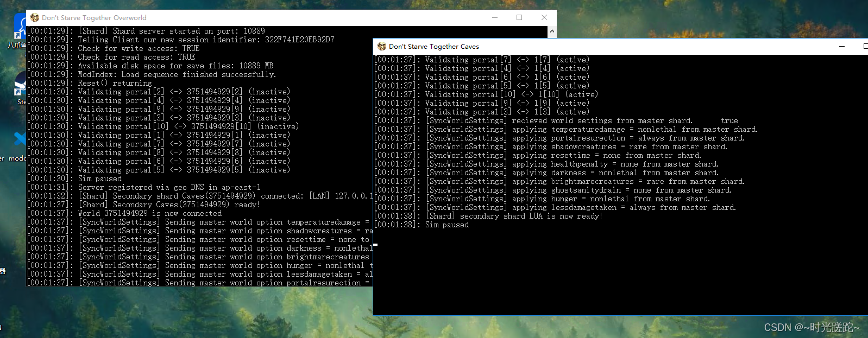Click Caves 'Validating portal[10] <-> 1[10] (active)' line
868x338 pixels.
tap(486, 94)
